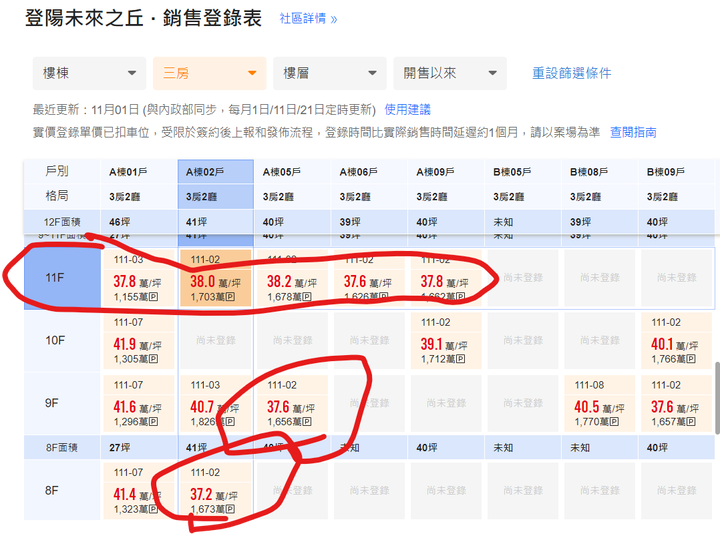Click the 戶別 header label
The height and width of the screenshot is (534, 720).
(57, 171)
